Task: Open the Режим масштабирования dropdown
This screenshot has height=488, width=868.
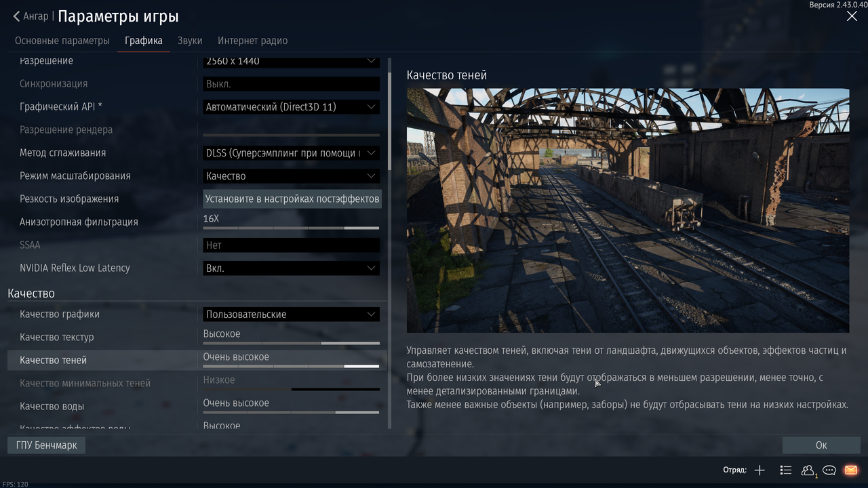Action: 292,176
